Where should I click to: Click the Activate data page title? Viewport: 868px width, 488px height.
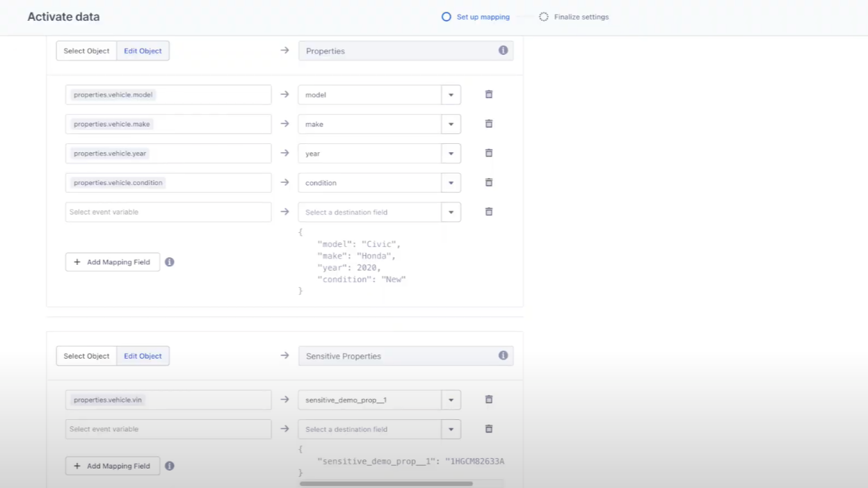[x=63, y=17]
